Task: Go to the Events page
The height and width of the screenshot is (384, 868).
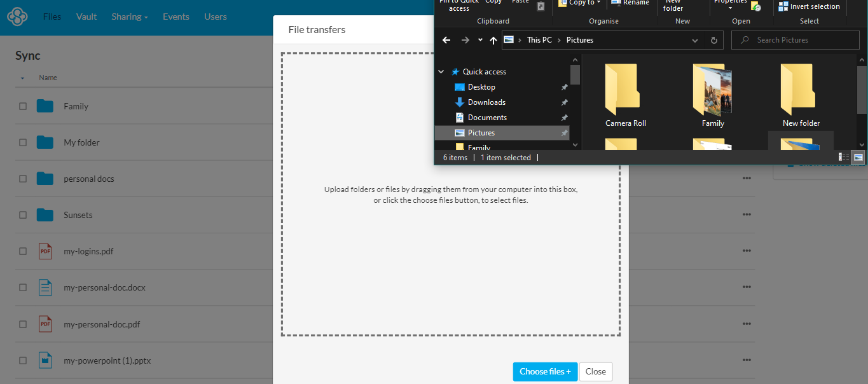Action: (x=176, y=17)
